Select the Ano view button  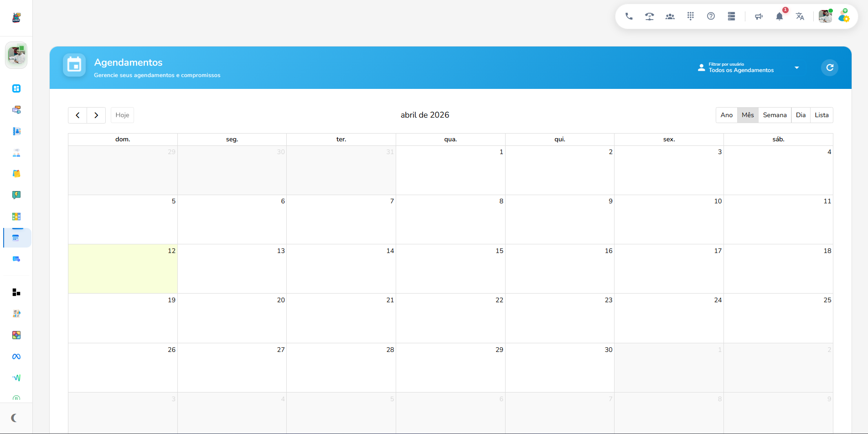[x=726, y=115]
